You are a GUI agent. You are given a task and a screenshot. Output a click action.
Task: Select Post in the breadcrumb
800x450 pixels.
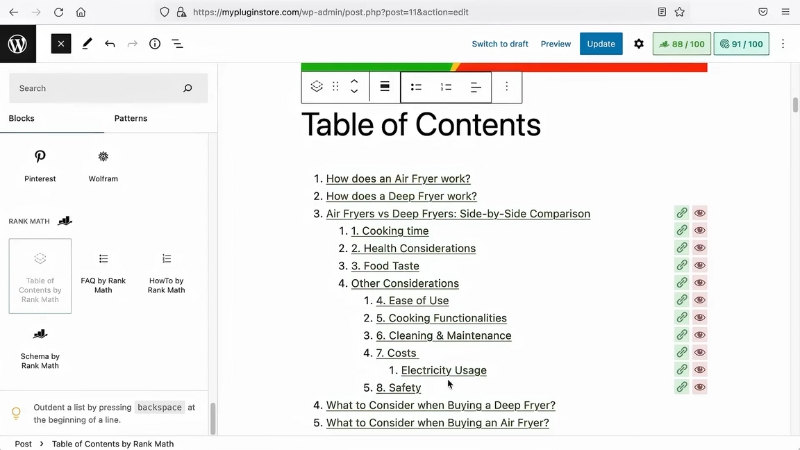pos(23,444)
